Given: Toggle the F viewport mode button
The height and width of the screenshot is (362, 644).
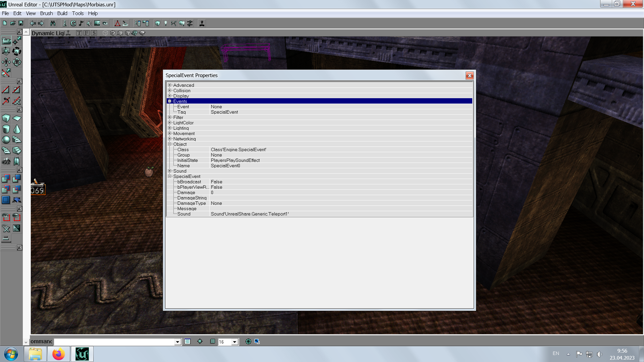Looking at the screenshot, I should pyautogui.click(x=87, y=33).
